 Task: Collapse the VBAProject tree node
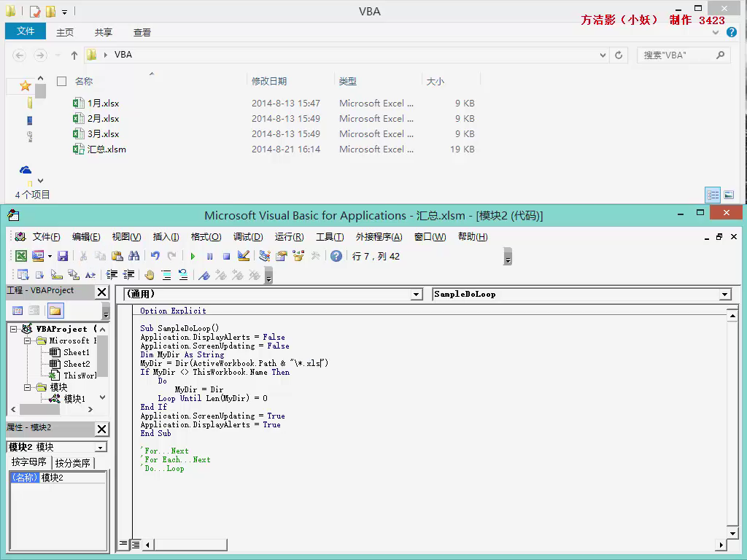tap(14, 329)
